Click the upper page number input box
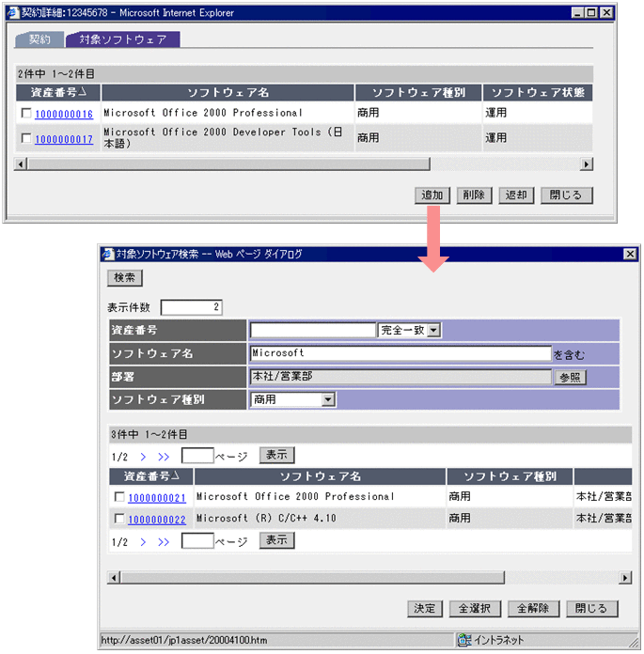The width and height of the screenshot is (644, 654). [x=197, y=456]
